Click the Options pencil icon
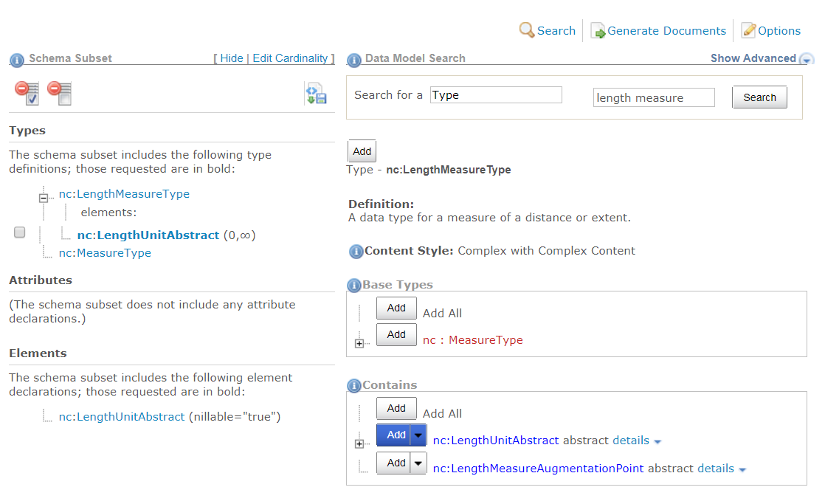The width and height of the screenshot is (825, 504). pos(748,30)
